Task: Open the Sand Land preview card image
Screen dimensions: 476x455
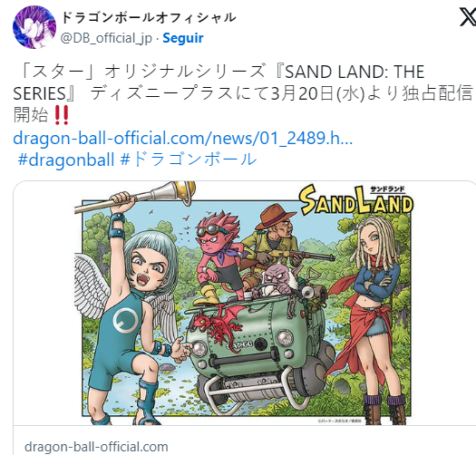Action: (x=245, y=304)
